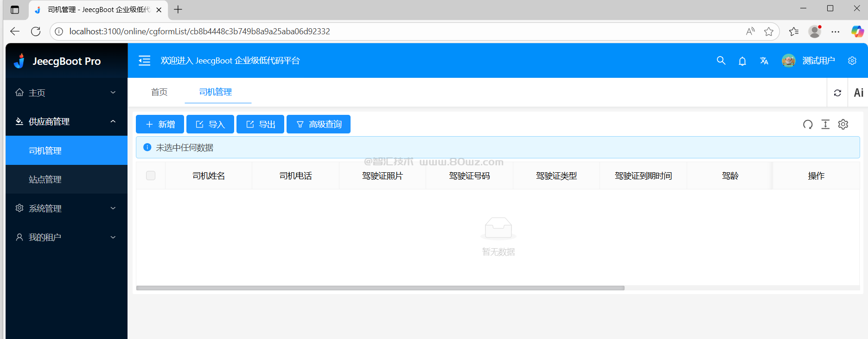Image resolution: width=868 pixels, height=339 pixels.
Task: Change the table row density
Action: tap(825, 124)
